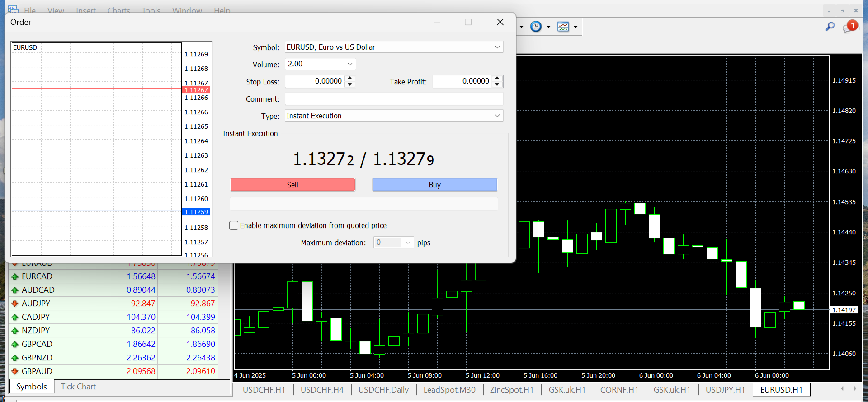Screen dimensions: 868x402
Task: Click the search magnifier icon
Action: 830,27
